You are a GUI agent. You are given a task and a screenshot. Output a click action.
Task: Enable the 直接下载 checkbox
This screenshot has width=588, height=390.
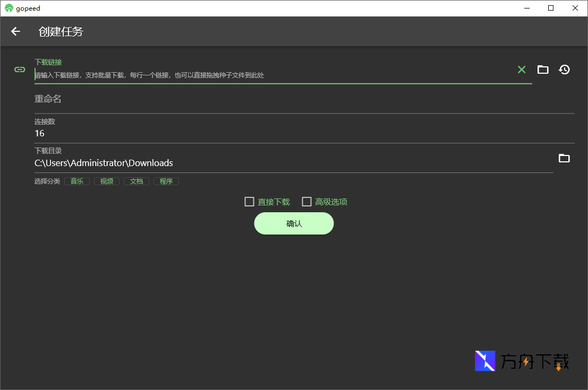(249, 202)
